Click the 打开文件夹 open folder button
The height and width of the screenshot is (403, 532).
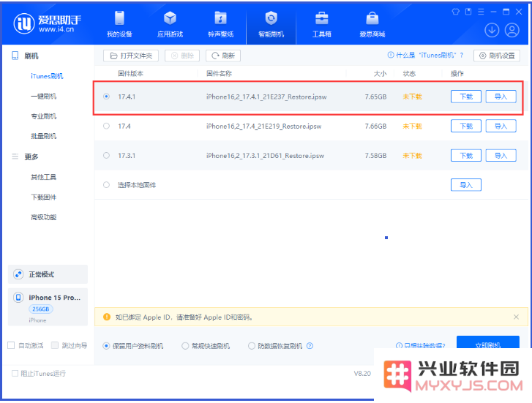coord(131,56)
